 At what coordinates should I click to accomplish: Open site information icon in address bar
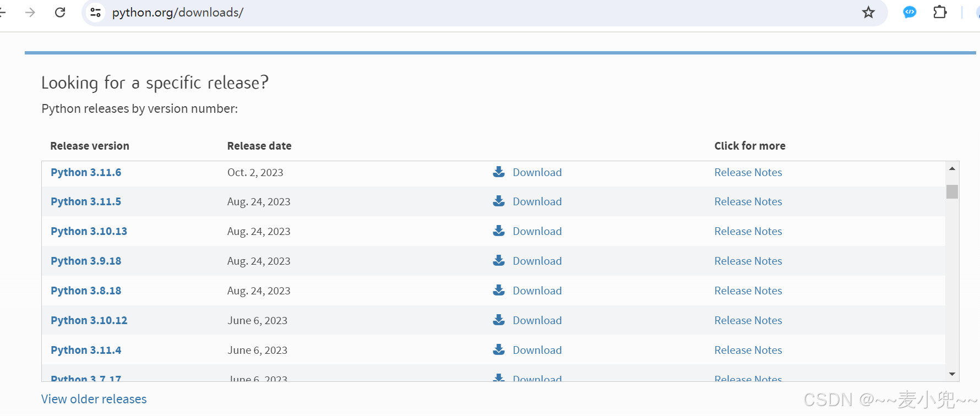click(96, 12)
